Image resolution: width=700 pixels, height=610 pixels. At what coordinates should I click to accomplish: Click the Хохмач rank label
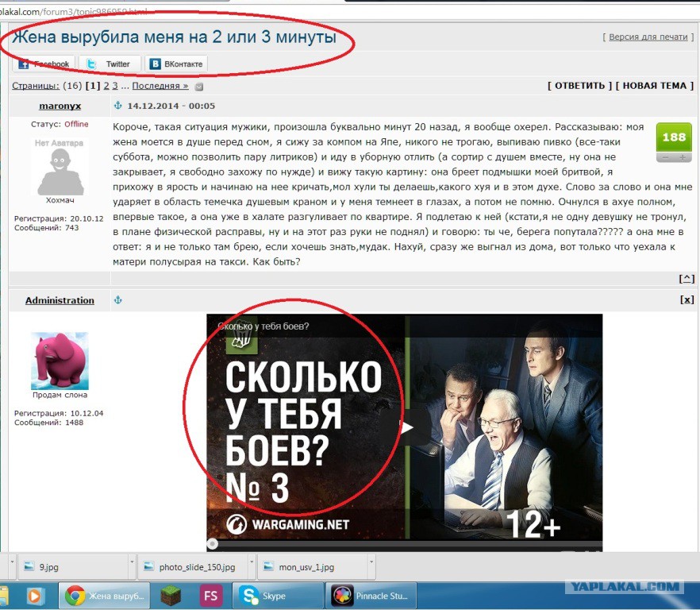pyautogui.click(x=60, y=200)
